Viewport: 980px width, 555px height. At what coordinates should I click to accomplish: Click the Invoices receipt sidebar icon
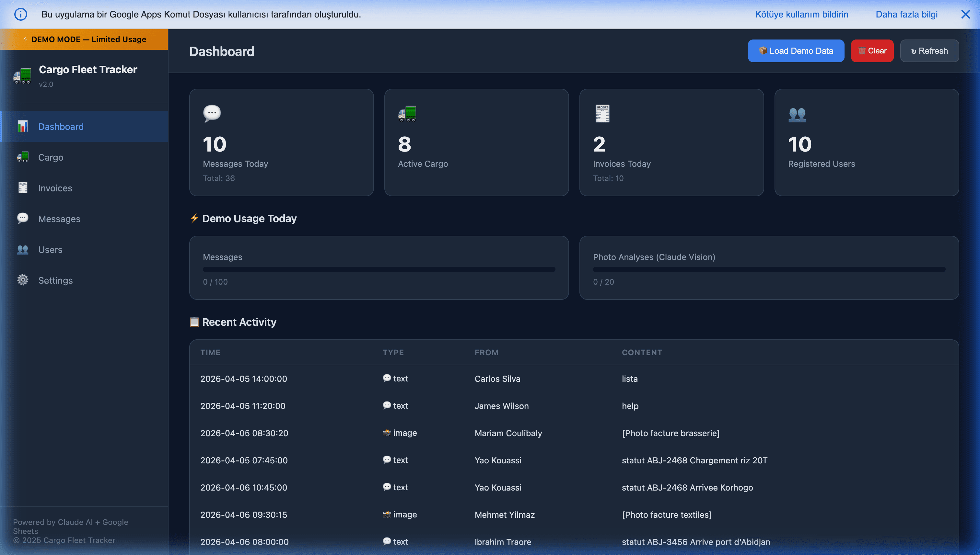tap(22, 187)
